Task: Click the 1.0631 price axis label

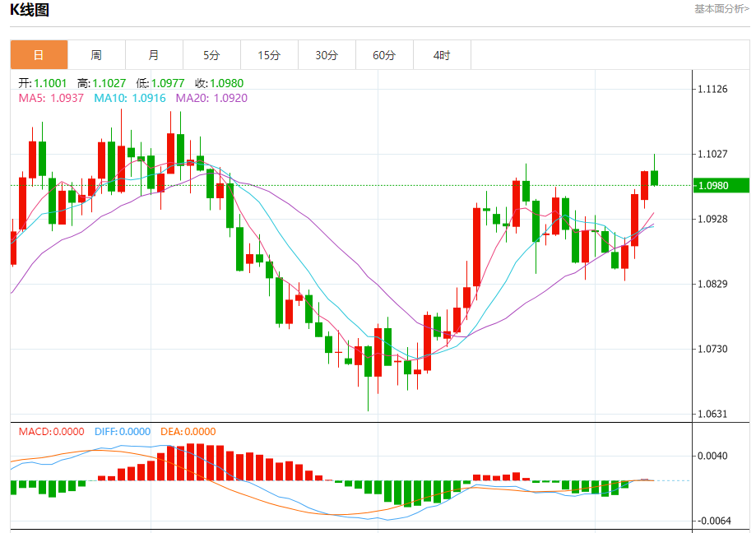Action: click(x=712, y=414)
